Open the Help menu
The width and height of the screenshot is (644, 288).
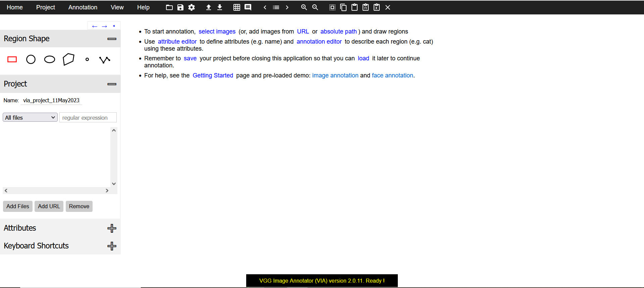pyautogui.click(x=143, y=7)
